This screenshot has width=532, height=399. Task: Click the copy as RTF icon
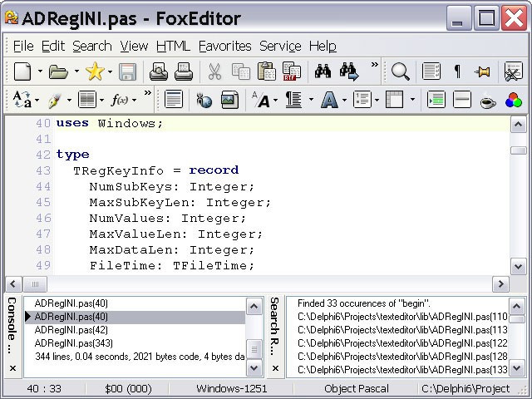(292, 71)
